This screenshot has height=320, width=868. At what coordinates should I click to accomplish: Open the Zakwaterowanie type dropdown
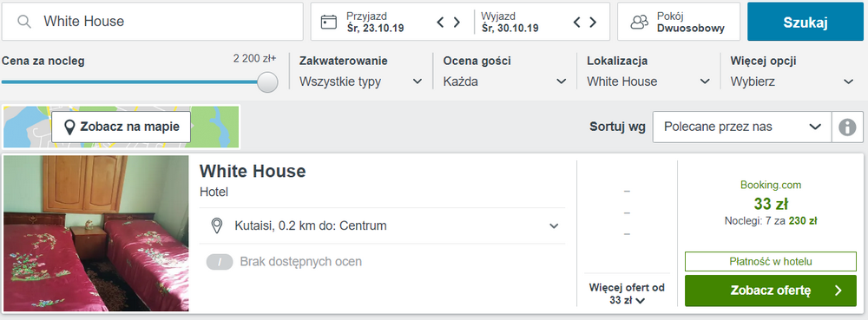pyautogui.click(x=361, y=82)
